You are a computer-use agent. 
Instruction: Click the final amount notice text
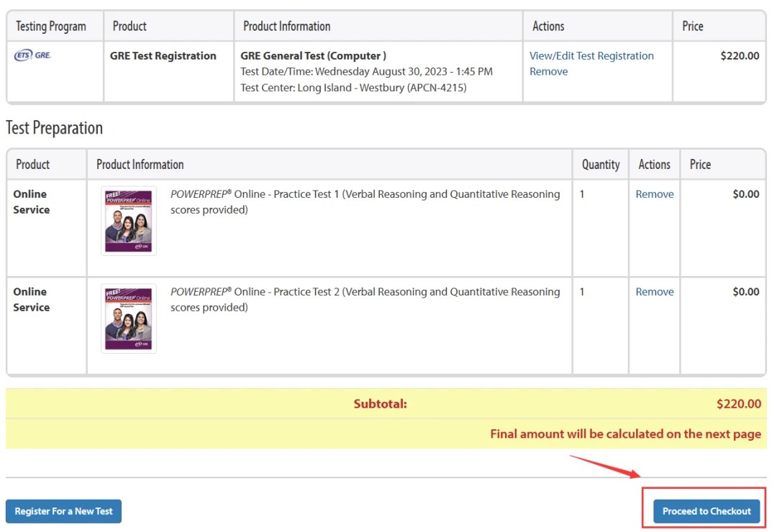[625, 434]
